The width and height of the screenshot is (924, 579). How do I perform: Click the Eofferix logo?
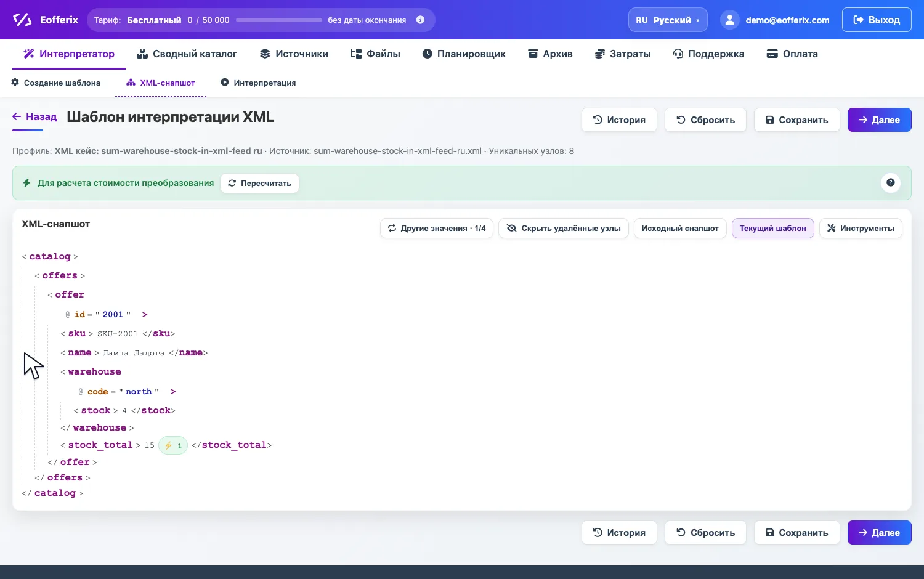tap(46, 20)
